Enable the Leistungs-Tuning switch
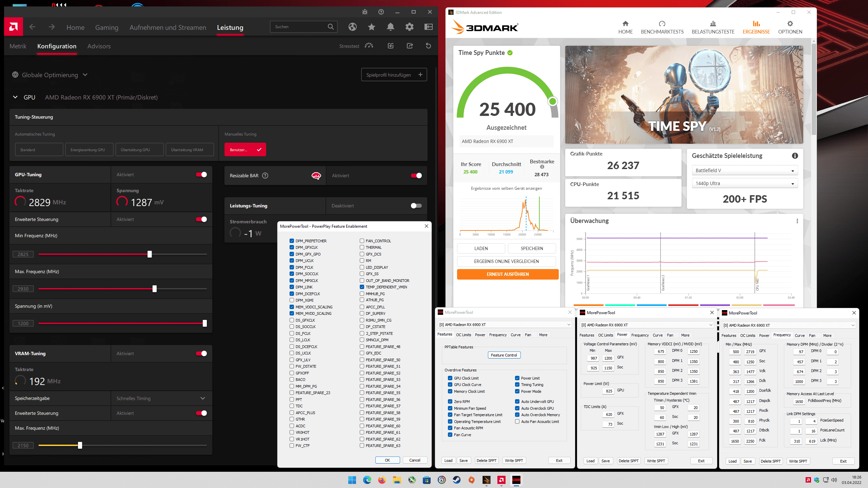This screenshot has width=868, height=488. [x=416, y=206]
